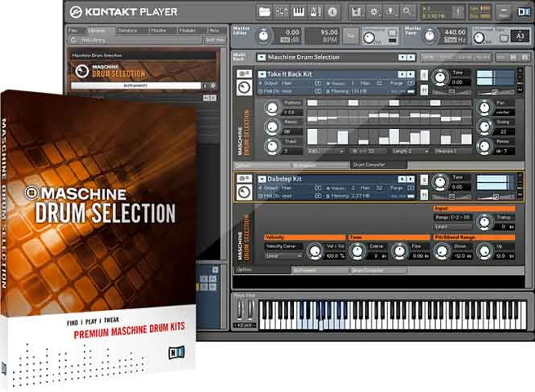Solo the Take It Back Kit instrument
Image resolution: width=535 pixels, height=392 pixels.
(x=424, y=74)
